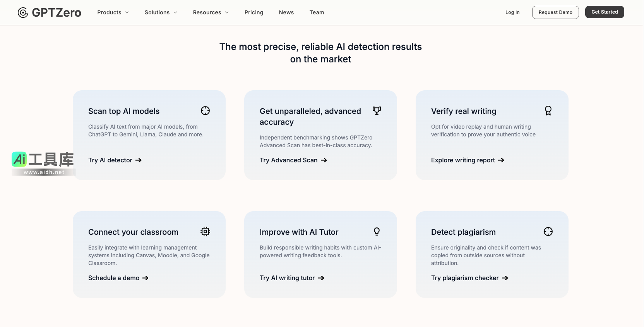
Task: Click the crosshair icon on Detect plagiarism card
Action: pyautogui.click(x=548, y=232)
